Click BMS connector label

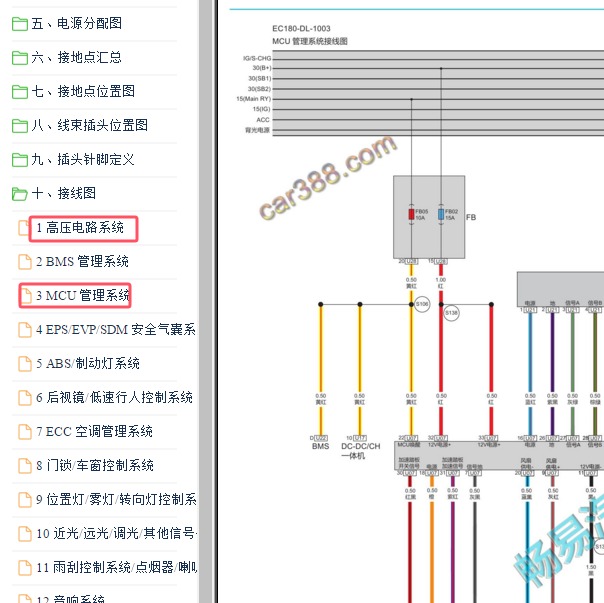click(x=320, y=446)
